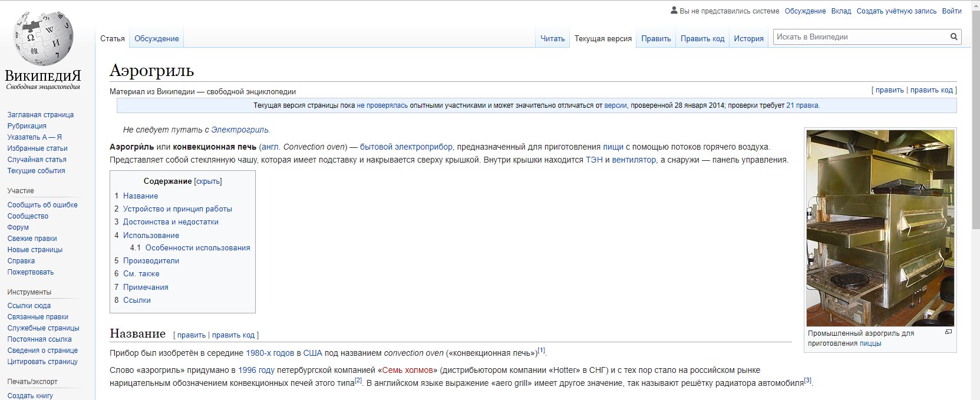Screen dimensions: 980x400
Task: Jump to Примечания section
Action: tap(146, 287)
